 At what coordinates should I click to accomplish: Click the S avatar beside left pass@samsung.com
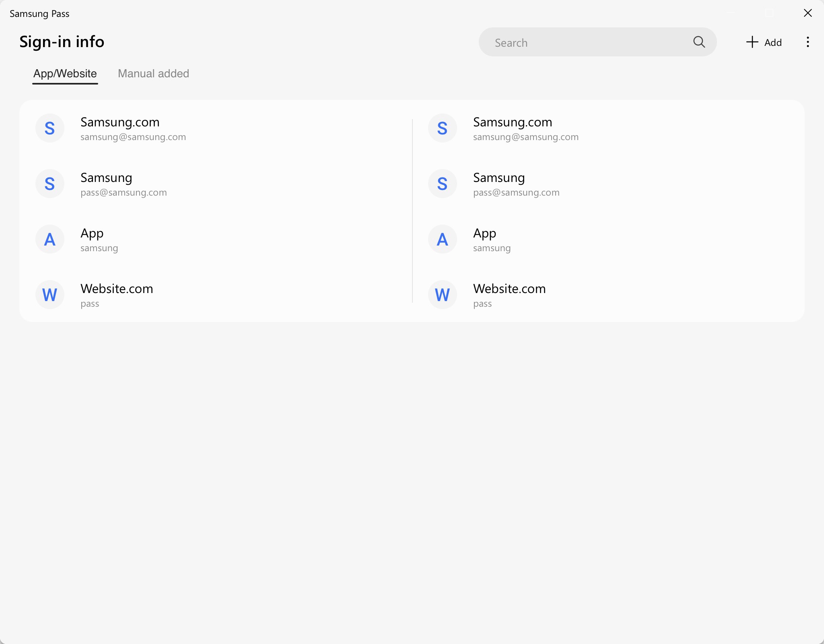[50, 184]
